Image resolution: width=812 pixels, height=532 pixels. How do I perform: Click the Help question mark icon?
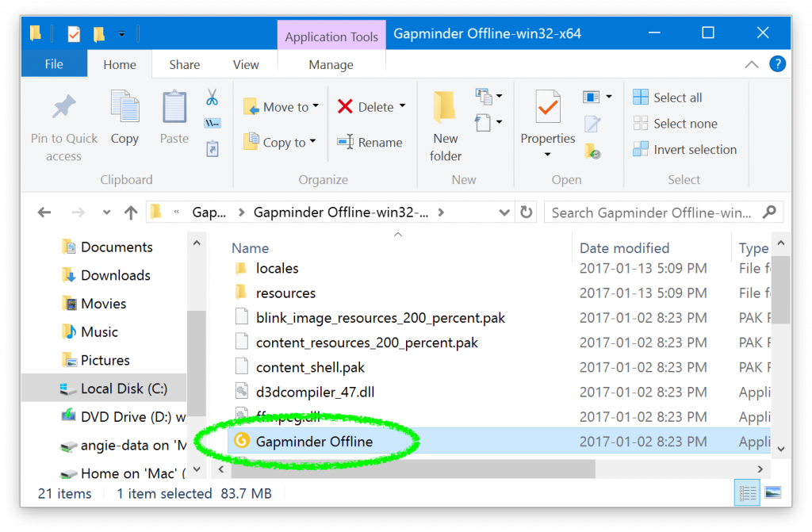point(777,64)
